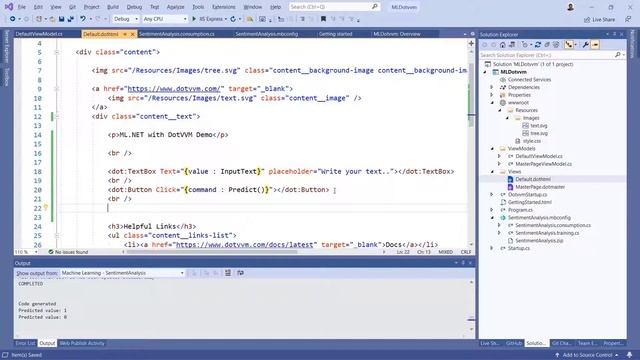The image size is (640, 360).
Task: Toggle auto-hide pin on Solution Explorer panel
Action: pyautogui.click(x=614, y=34)
